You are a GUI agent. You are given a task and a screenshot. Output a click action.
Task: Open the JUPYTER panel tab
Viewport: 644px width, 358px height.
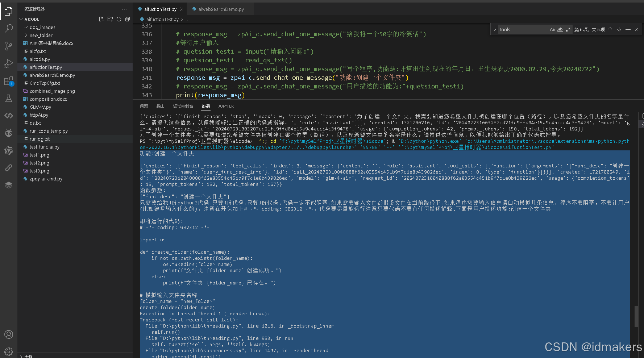pyautogui.click(x=226, y=106)
